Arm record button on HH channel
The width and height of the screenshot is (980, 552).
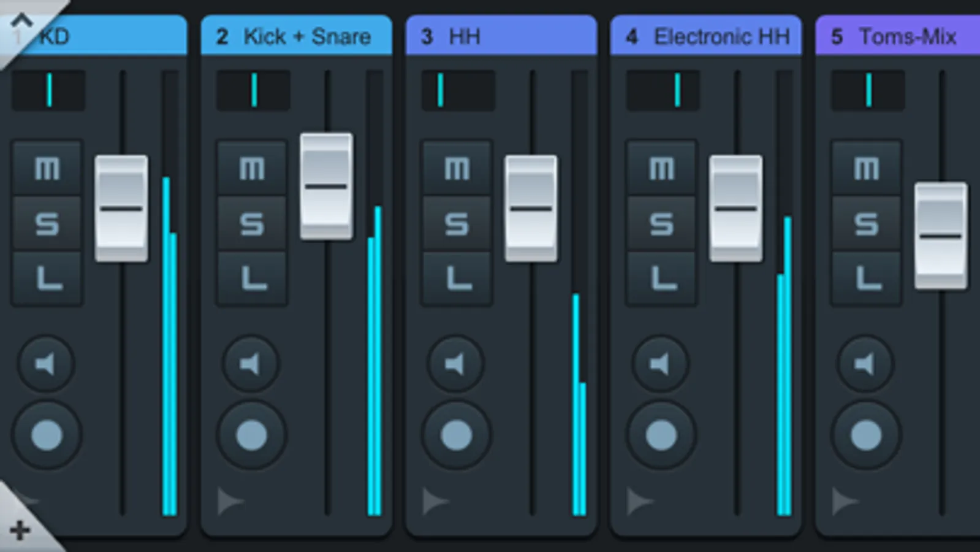pyautogui.click(x=456, y=435)
